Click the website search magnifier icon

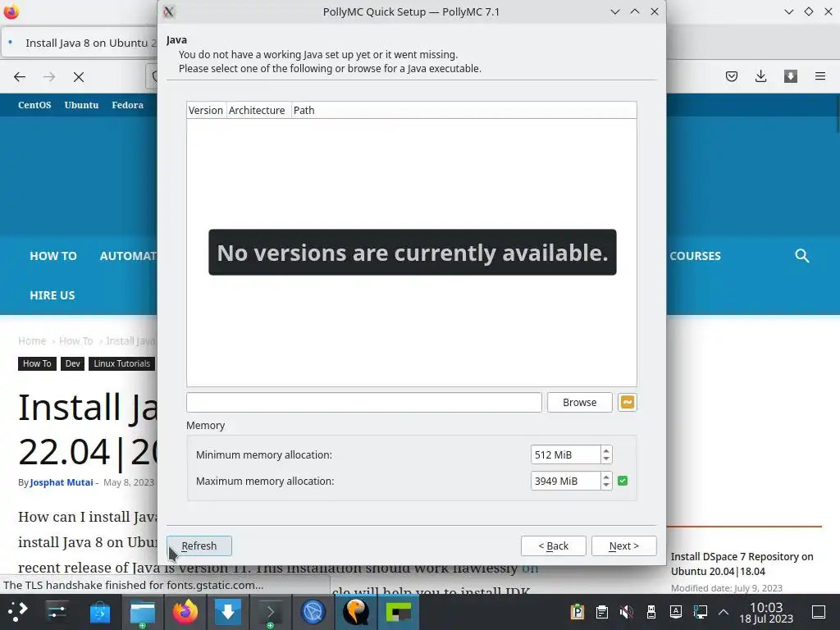(802, 256)
